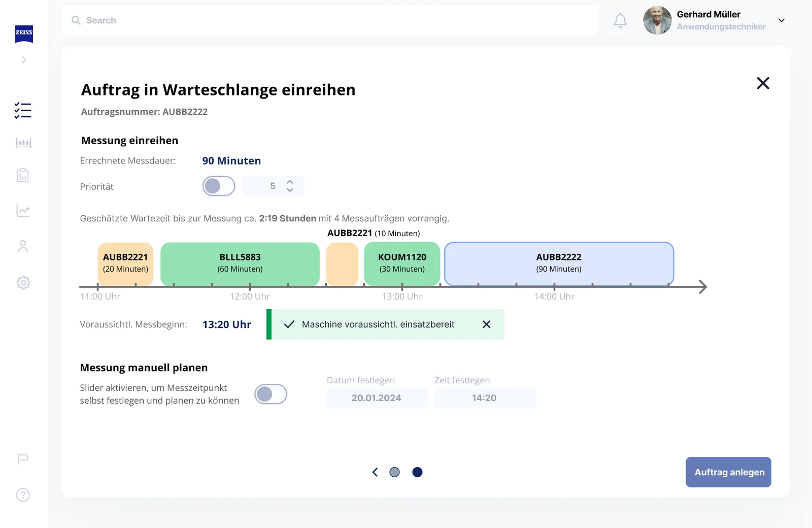Click the Datum festlegen field 20.01.2024
Viewport: 812px width, 528px height.
[377, 398]
